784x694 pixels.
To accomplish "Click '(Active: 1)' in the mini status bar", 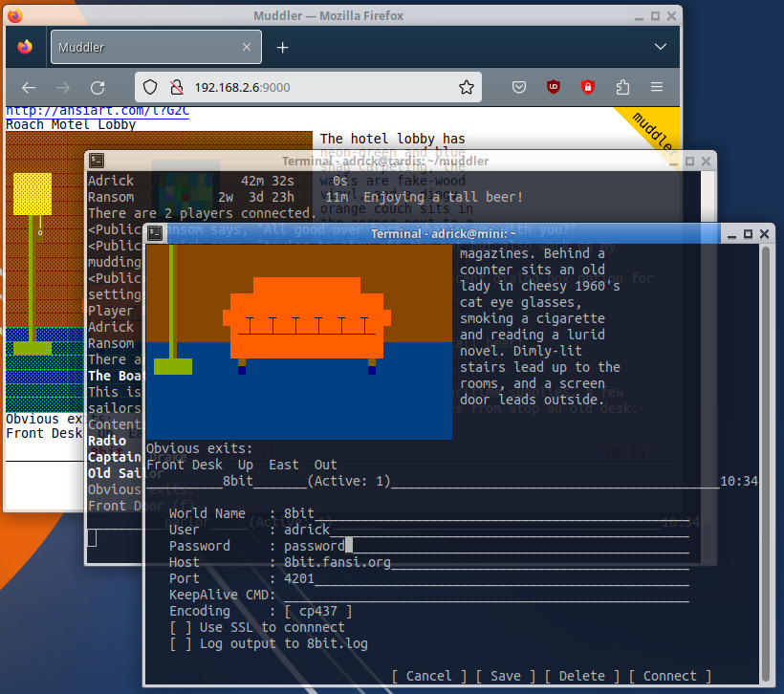I will pos(349,481).
